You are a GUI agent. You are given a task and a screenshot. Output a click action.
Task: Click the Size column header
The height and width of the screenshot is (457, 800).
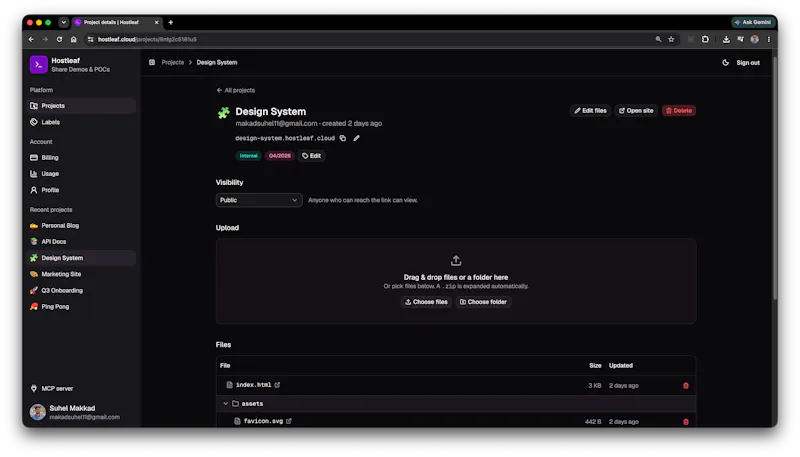click(x=595, y=366)
